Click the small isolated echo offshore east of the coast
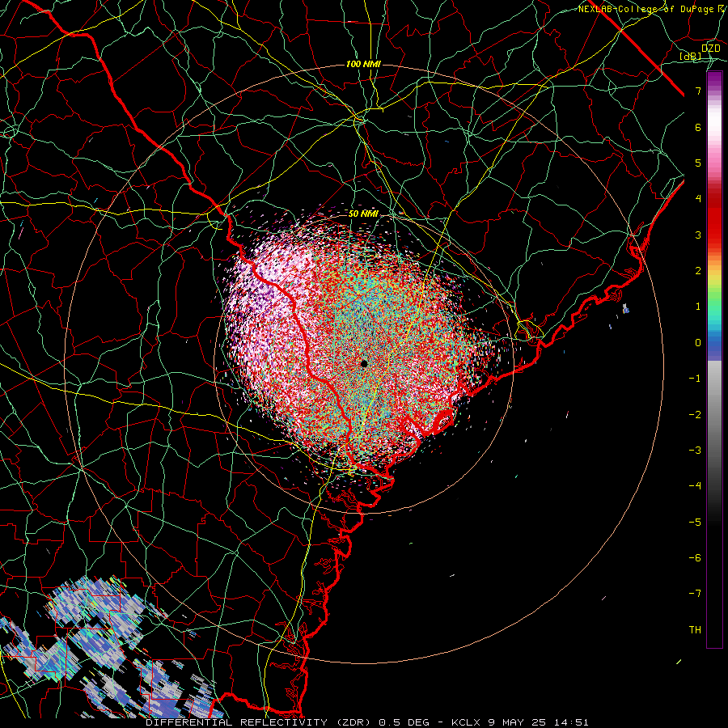This screenshot has height=728, width=728. (626, 308)
